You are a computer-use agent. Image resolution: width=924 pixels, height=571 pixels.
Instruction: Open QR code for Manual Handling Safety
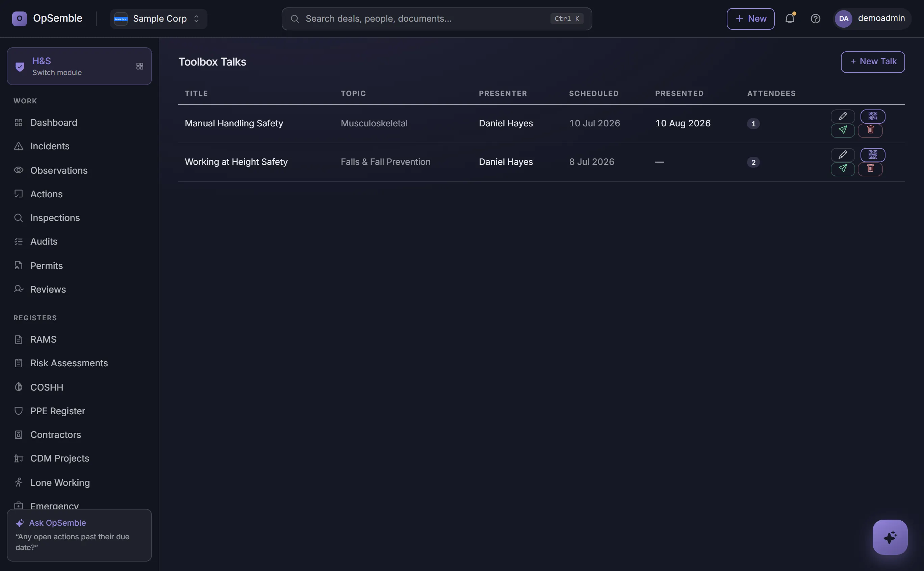click(x=873, y=116)
